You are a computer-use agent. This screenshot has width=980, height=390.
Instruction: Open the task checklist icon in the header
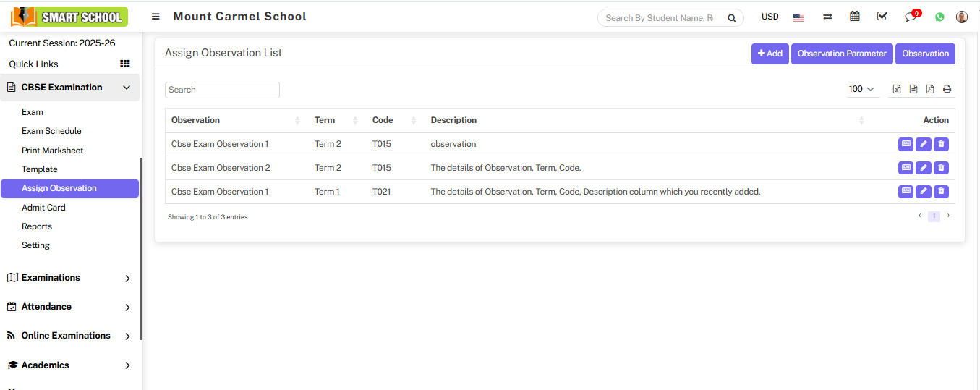pyautogui.click(x=882, y=17)
